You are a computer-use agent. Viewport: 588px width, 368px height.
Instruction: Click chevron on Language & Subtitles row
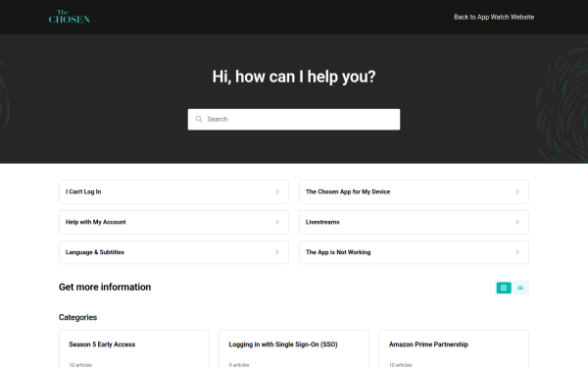click(x=277, y=252)
